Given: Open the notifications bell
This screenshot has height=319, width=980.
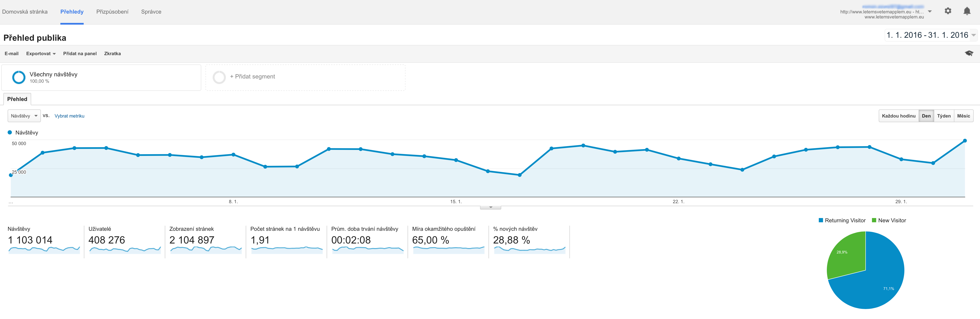Looking at the screenshot, I should tap(967, 11).
